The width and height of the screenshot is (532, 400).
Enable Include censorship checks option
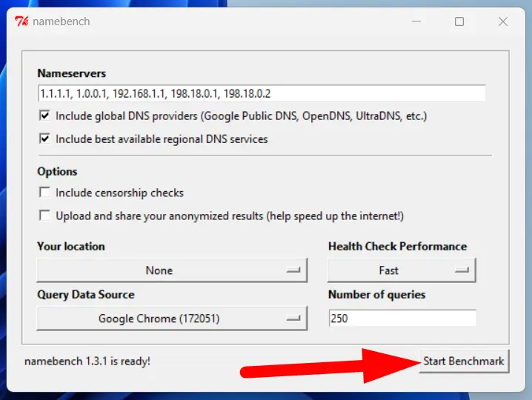click(44, 193)
